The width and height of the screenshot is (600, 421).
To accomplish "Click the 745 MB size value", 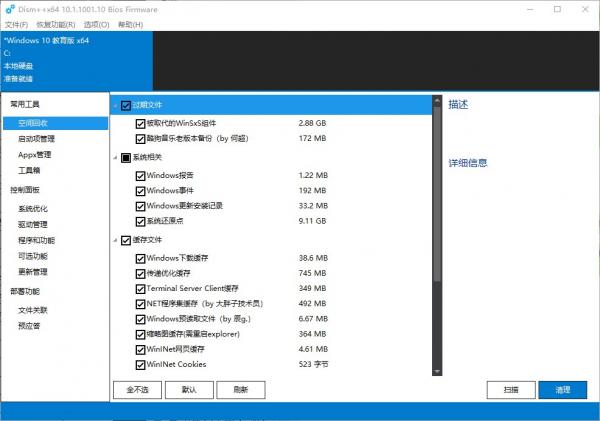I will point(312,273).
